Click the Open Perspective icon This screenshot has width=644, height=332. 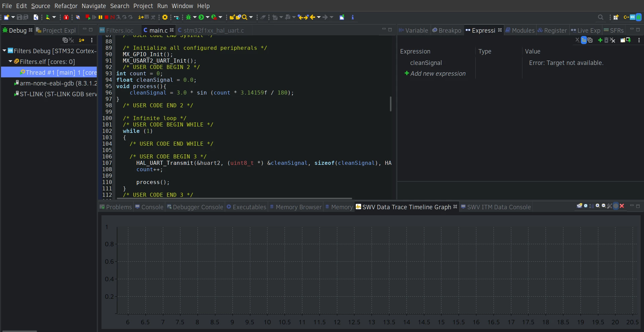(x=616, y=17)
